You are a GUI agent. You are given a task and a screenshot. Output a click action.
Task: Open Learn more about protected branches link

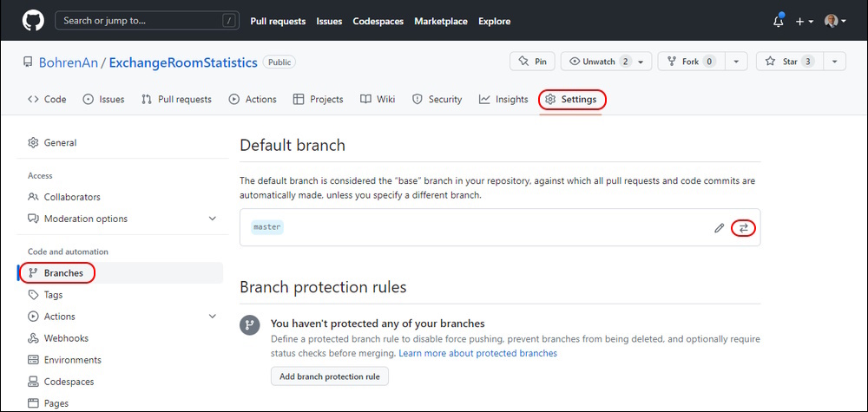[477, 353]
